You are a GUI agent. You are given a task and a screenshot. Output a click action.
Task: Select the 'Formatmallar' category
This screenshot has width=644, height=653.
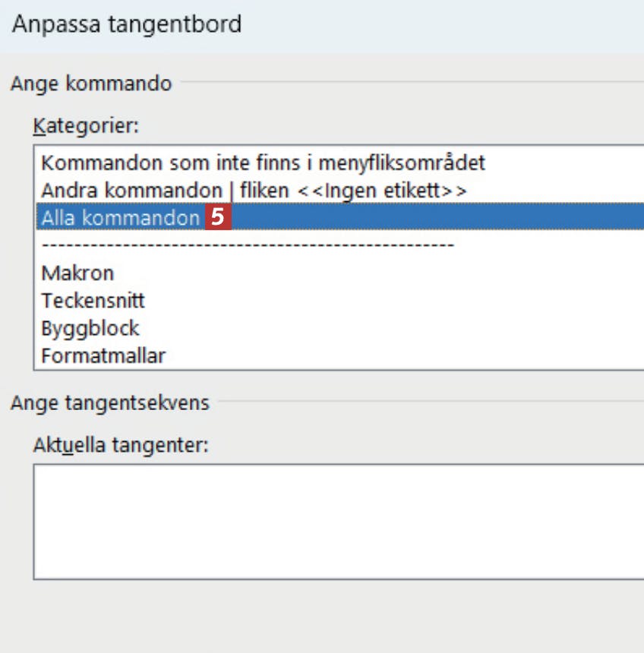point(103,355)
